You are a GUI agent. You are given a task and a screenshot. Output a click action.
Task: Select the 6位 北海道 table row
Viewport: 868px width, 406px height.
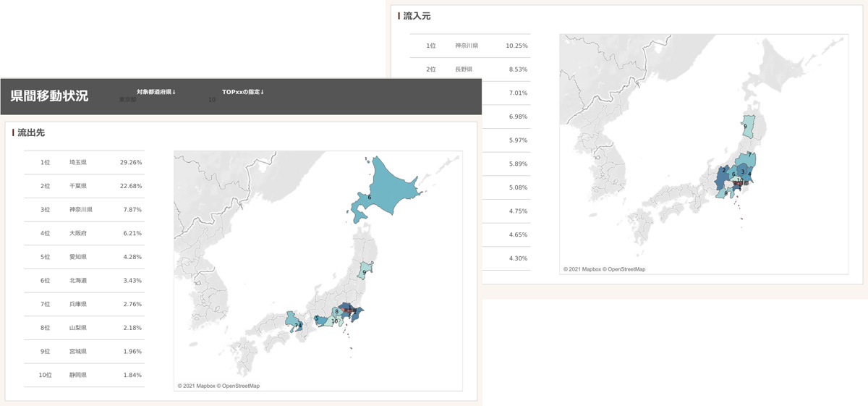click(x=84, y=280)
